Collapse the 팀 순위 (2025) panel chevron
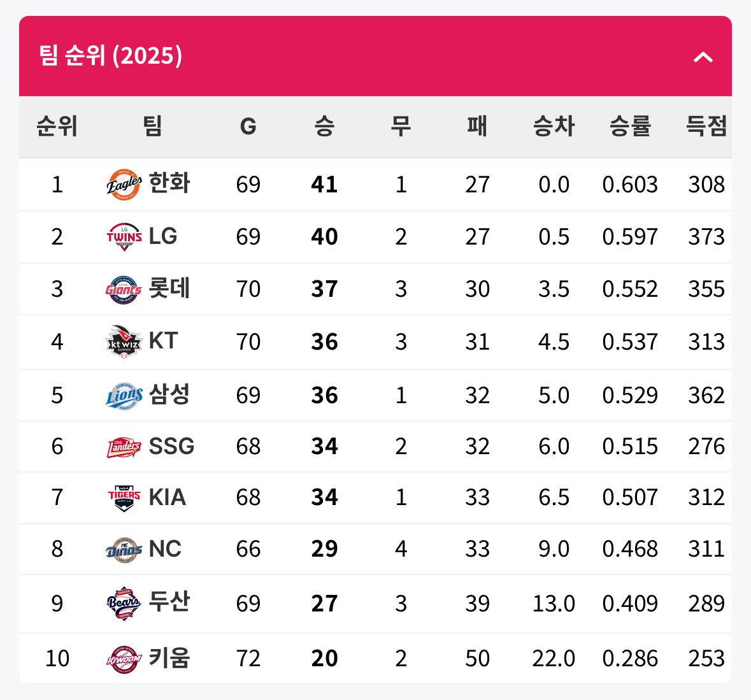 point(703,57)
